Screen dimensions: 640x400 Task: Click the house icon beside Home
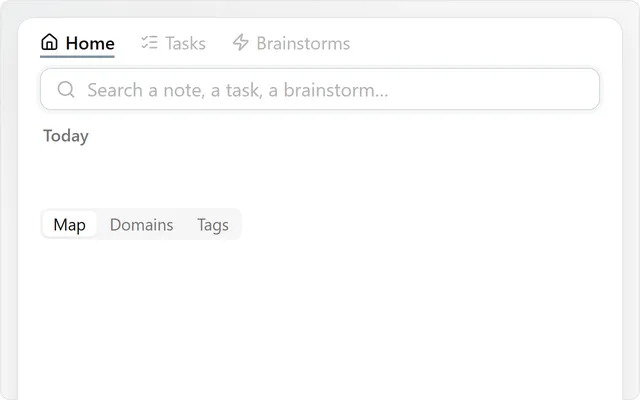pyautogui.click(x=49, y=42)
